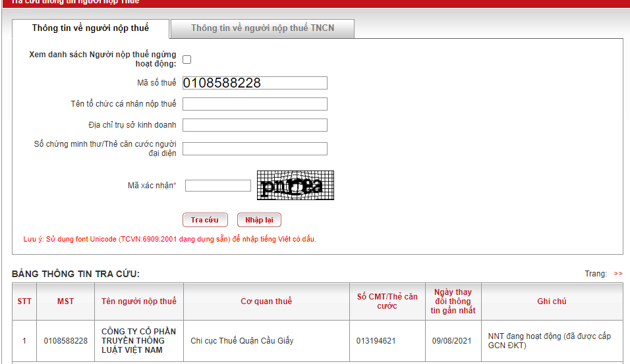Click the Cơ quan thuế column header
Viewport: 630px width, 364px height.
point(266,301)
